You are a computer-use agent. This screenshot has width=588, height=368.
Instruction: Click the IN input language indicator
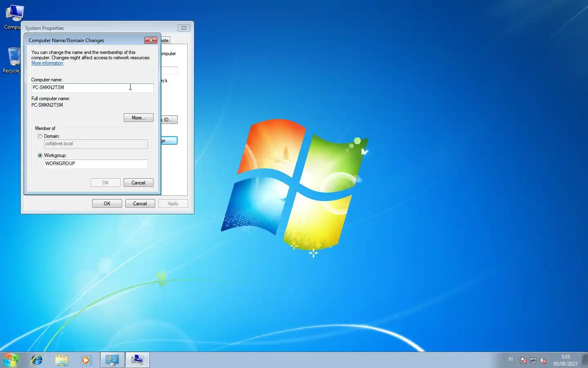pyautogui.click(x=510, y=359)
